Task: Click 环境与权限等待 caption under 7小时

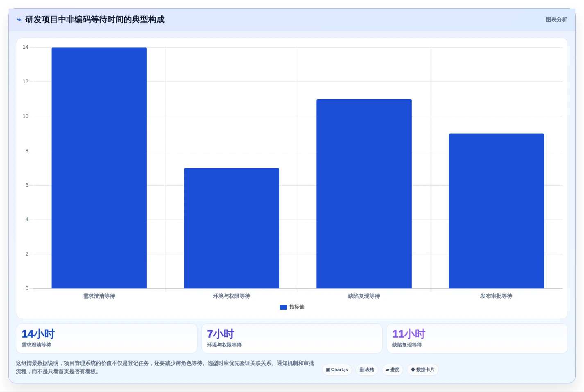Action: pos(224,345)
